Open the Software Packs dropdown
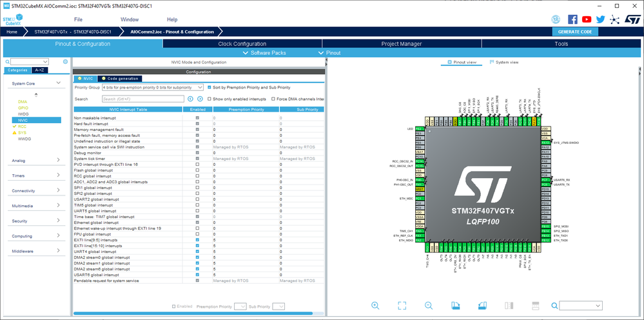The height and width of the screenshot is (320, 644). point(264,53)
